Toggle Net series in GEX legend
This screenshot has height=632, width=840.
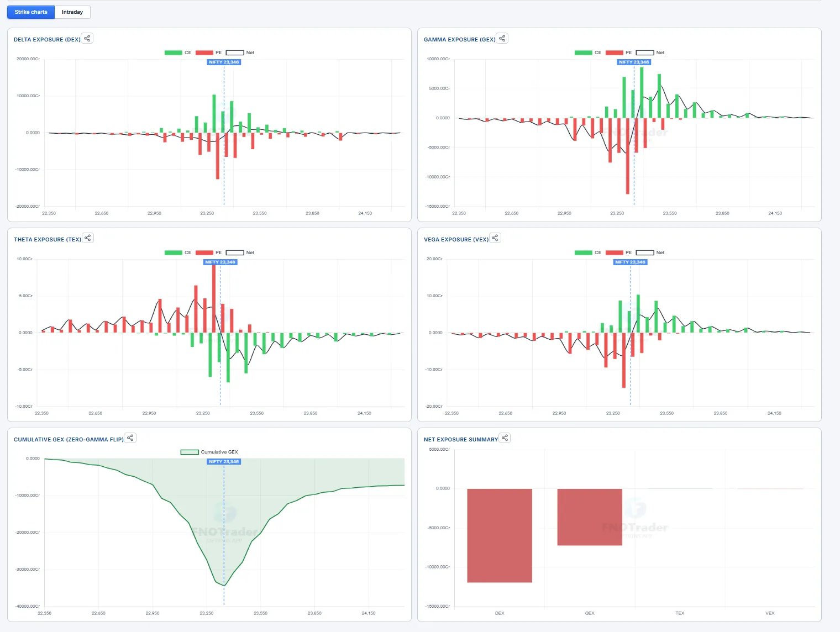point(650,52)
